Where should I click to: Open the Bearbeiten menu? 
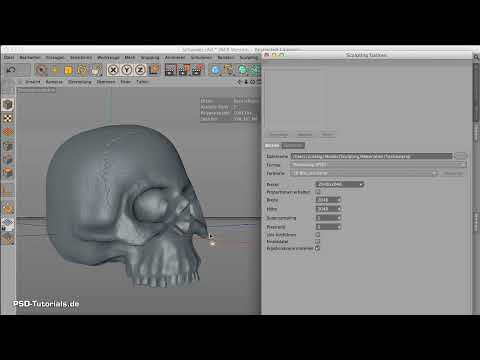(x=30, y=58)
